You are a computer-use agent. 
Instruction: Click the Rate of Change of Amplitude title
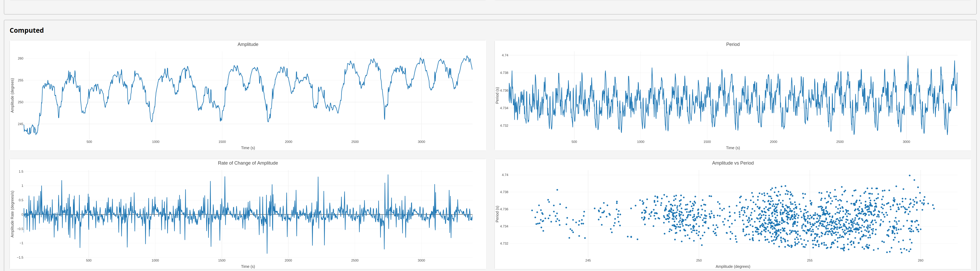(248, 163)
